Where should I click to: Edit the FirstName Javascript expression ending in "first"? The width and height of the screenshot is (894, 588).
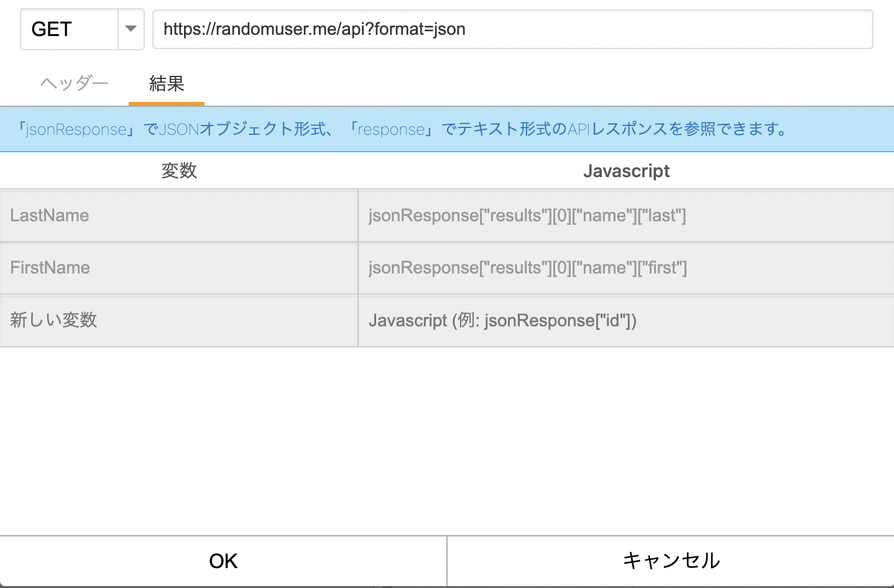[x=627, y=268]
